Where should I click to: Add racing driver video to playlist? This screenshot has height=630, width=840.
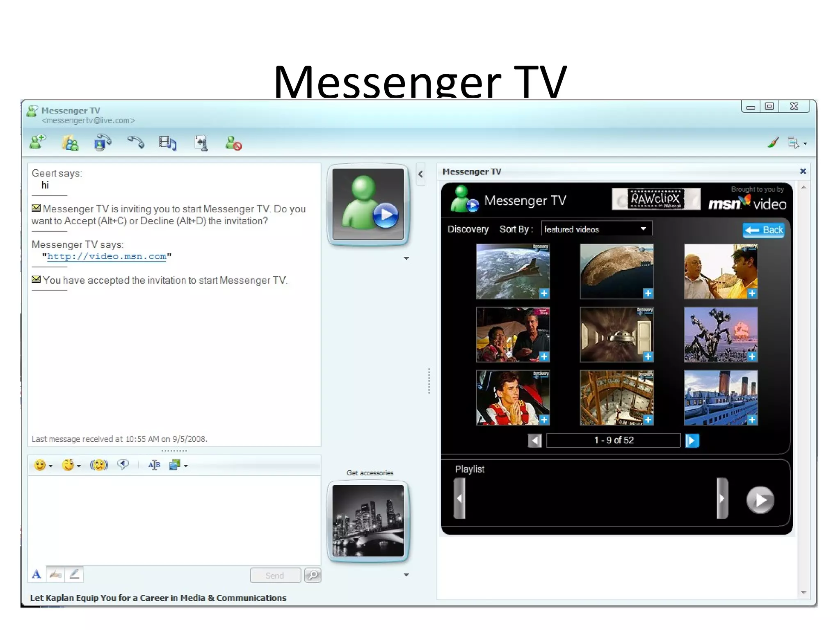coord(544,420)
